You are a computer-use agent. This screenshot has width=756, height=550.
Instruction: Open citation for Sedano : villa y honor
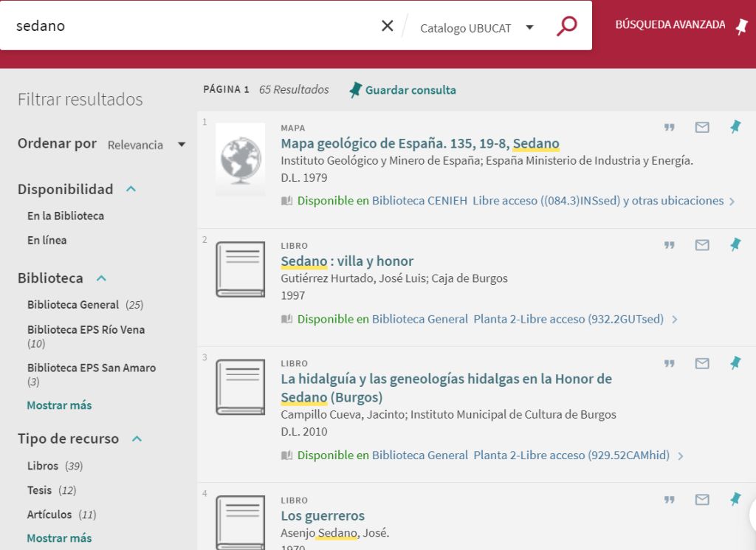coord(669,245)
